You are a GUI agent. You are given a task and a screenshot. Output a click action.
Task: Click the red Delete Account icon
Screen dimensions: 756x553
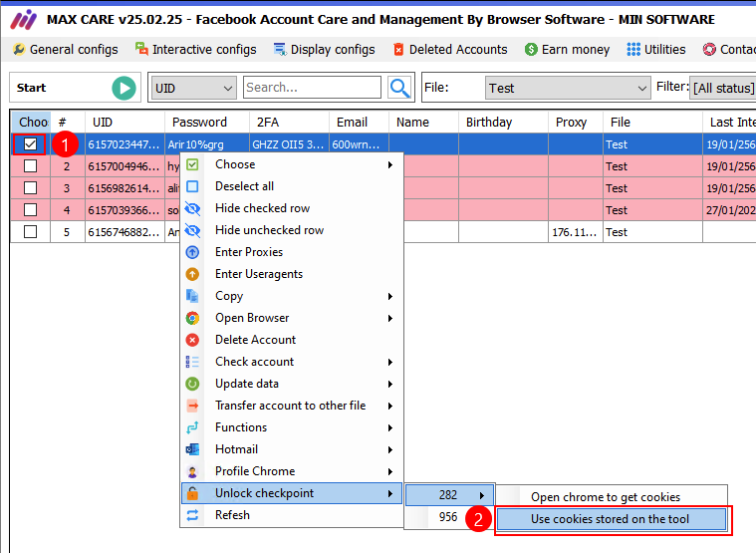point(192,340)
